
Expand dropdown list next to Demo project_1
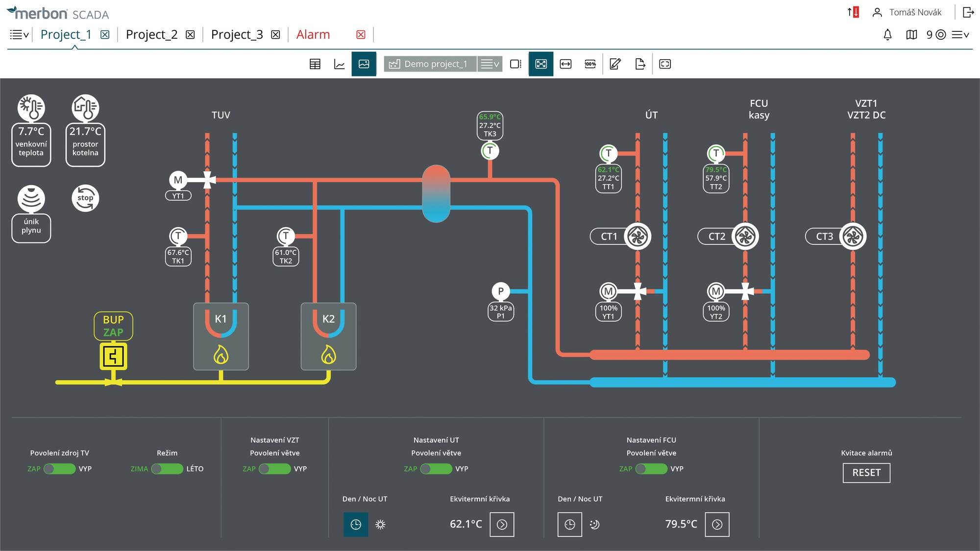point(490,64)
